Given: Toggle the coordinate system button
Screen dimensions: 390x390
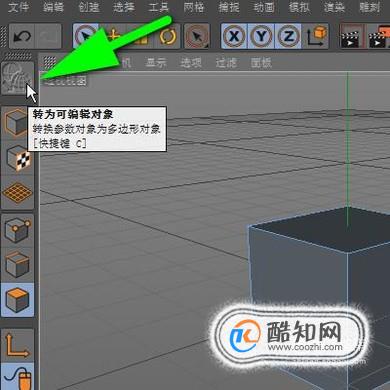Looking at the screenshot, I should pyautogui.click(x=316, y=36).
